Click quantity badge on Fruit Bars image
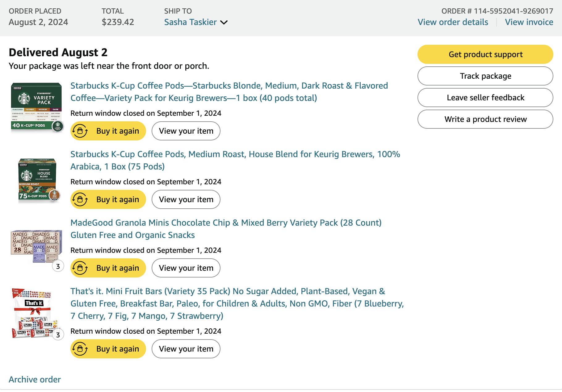Screen dimensions: 562x392 58,335
